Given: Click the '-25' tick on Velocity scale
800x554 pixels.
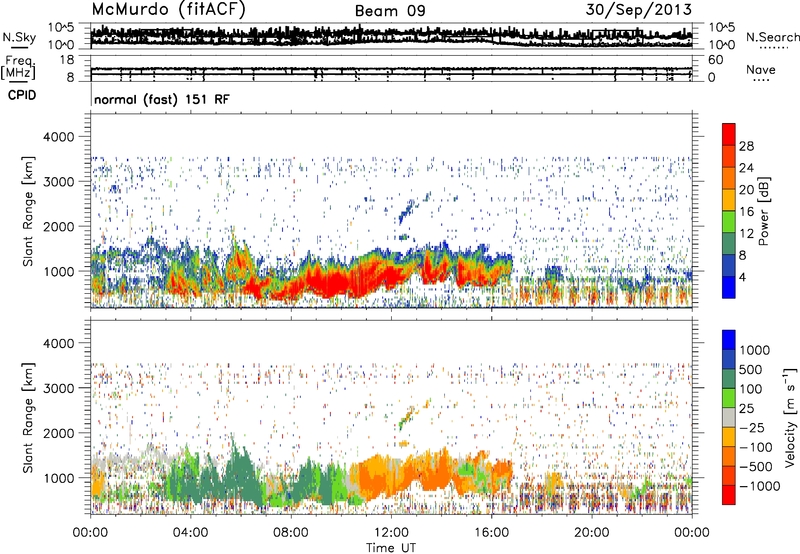Looking at the screenshot, I should (752, 427).
